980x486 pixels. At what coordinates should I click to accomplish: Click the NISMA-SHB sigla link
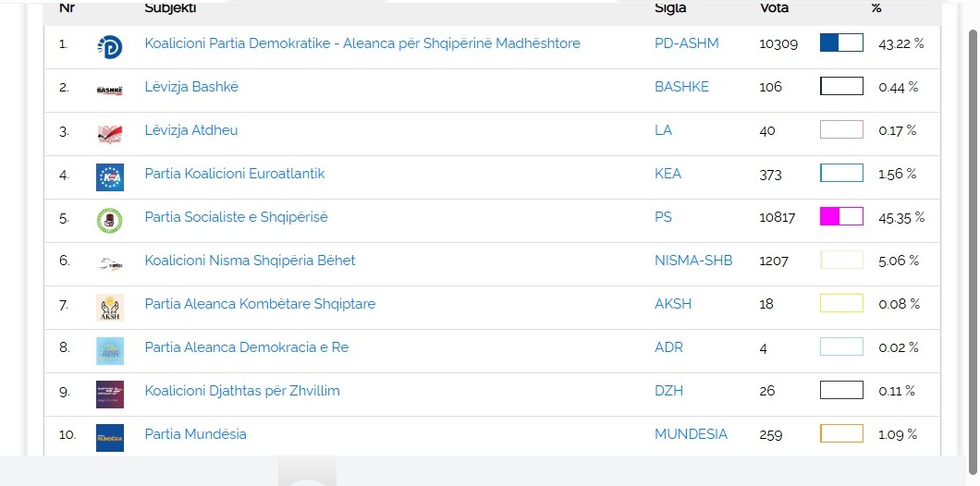click(x=693, y=261)
